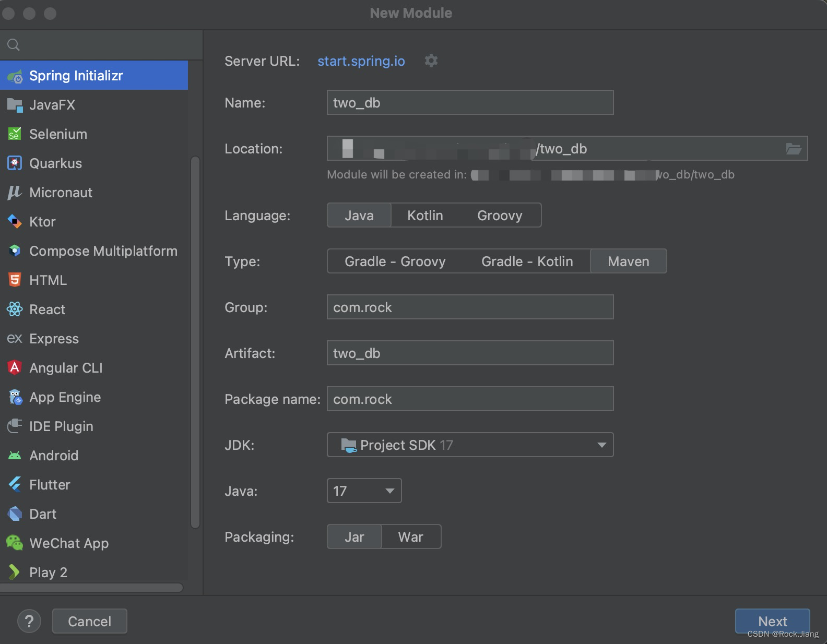Open Server URL settings gear
827x644 pixels.
(x=431, y=61)
